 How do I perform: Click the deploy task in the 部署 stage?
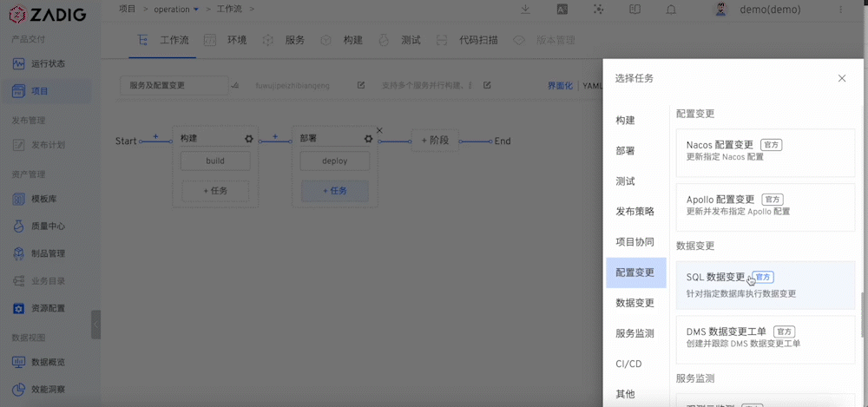click(x=334, y=161)
